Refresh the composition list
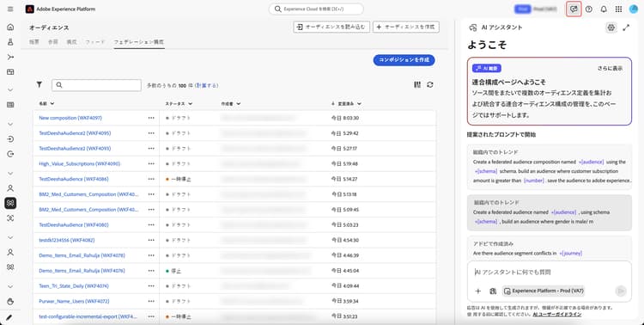This screenshot has width=644, height=325. (429, 85)
